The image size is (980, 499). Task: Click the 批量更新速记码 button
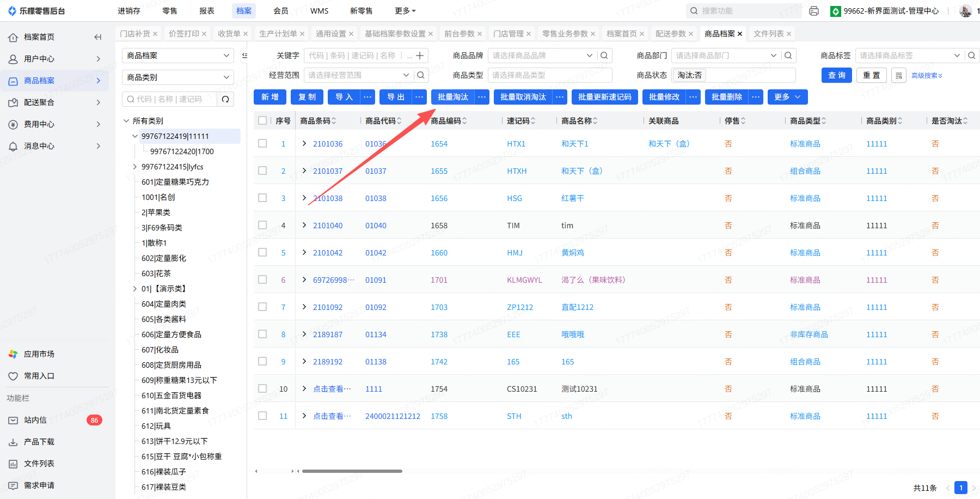pyautogui.click(x=605, y=97)
